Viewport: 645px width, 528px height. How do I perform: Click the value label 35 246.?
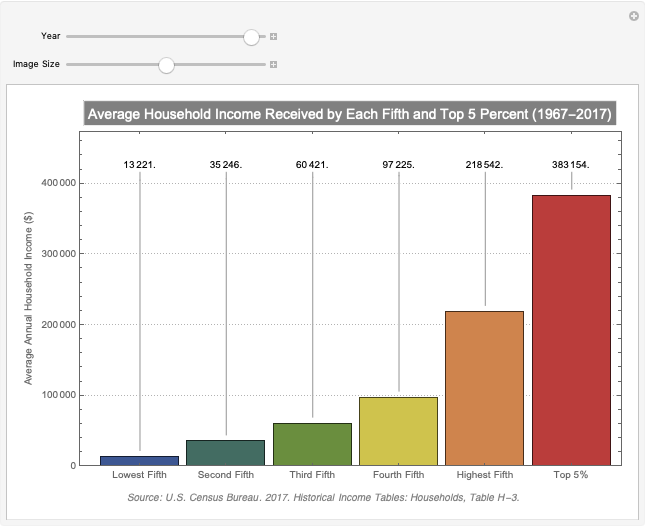click(x=225, y=165)
